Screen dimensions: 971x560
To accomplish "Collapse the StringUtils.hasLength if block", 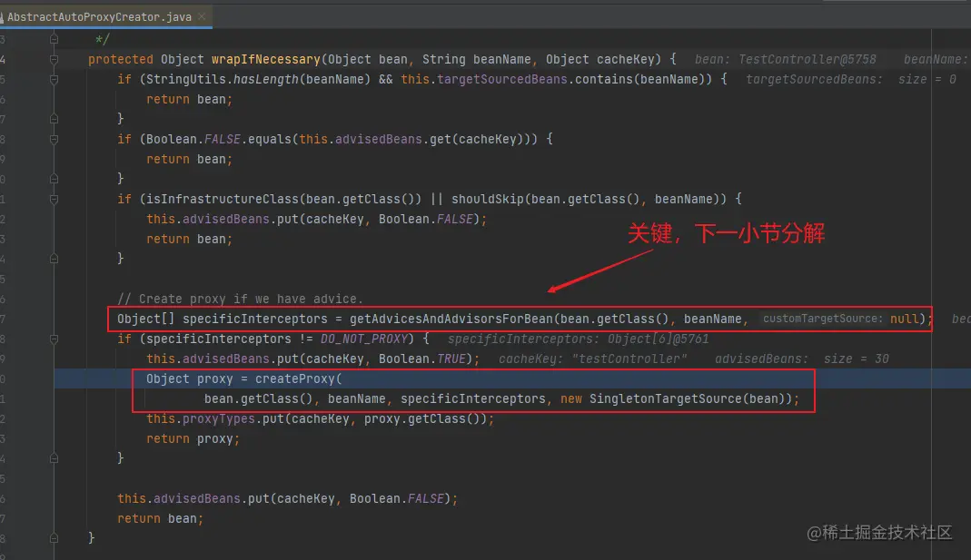I will click(x=54, y=79).
